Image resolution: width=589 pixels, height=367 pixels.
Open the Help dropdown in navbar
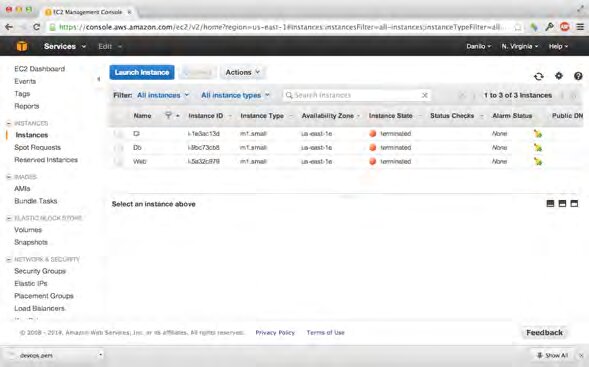pyautogui.click(x=558, y=46)
